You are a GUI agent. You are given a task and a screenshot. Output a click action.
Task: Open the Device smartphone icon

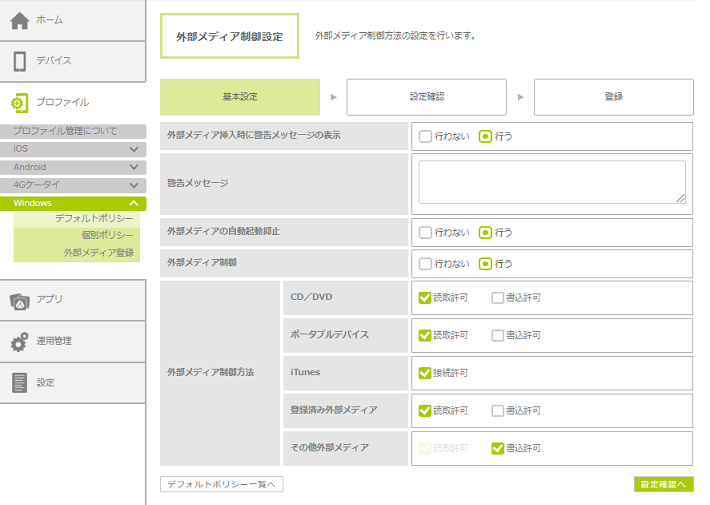point(19,61)
